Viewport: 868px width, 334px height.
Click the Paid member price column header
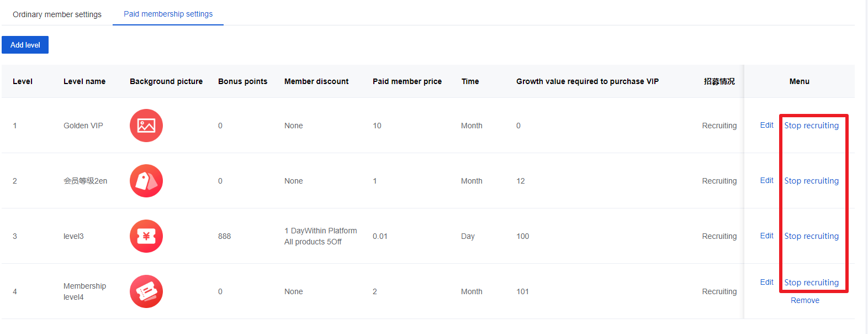407,81
